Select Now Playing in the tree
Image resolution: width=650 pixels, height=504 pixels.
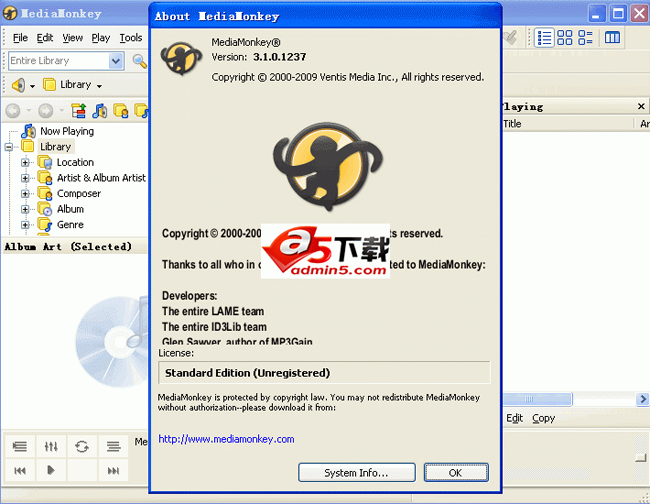pos(67,131)
